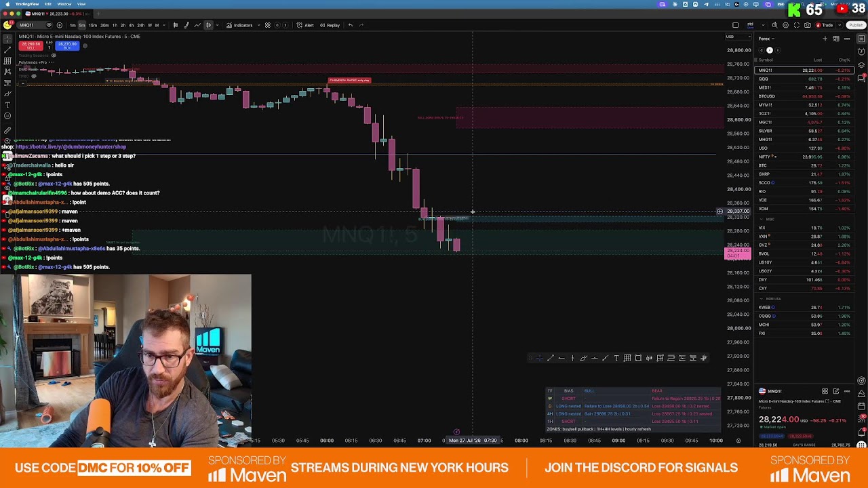Select the 4h timeframe
The width and height of the screenshot is (868, 488).
(131, 25)
